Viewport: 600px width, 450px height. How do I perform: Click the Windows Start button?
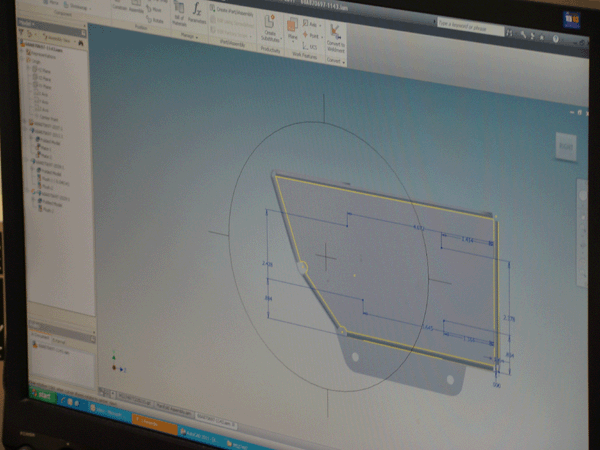point(43,395)
